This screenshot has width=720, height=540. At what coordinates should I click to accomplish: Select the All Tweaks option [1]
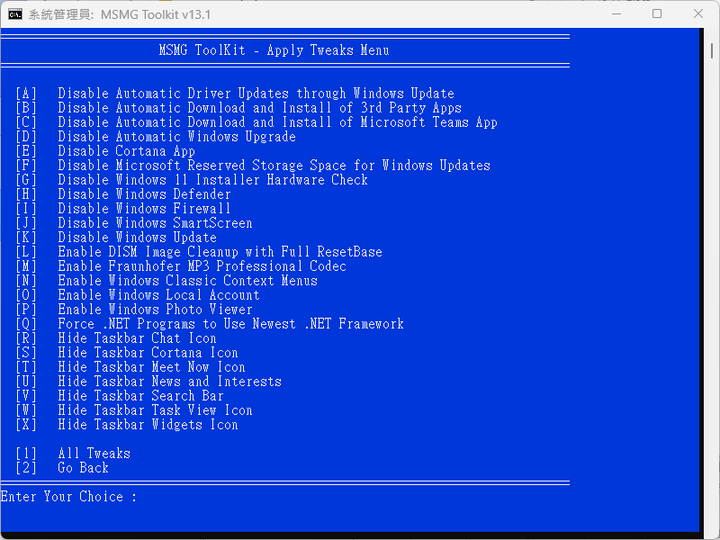click(73, 454)
